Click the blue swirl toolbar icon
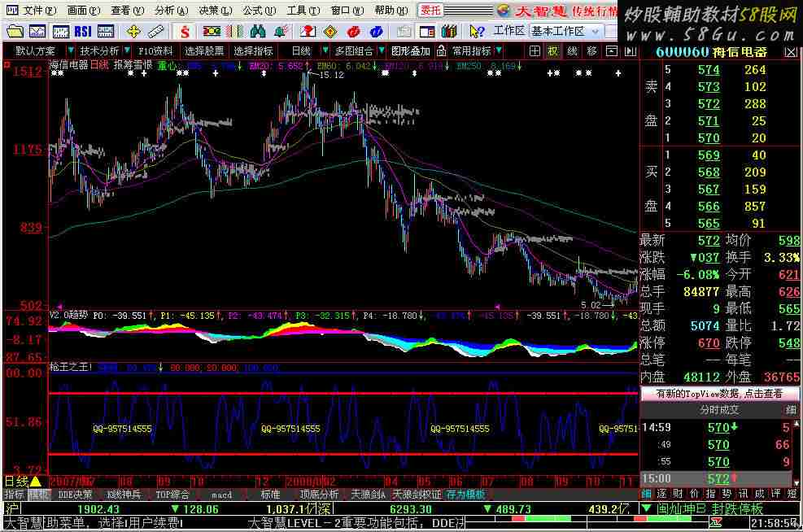 [x=377, y=32]
